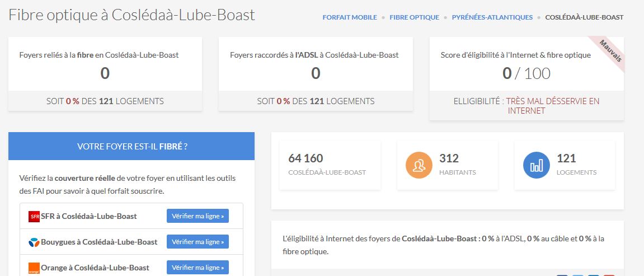Click the Bouygues logo icon
This screenshot has width=644, height=276.
pyautogui.click(x=34, y=242)
